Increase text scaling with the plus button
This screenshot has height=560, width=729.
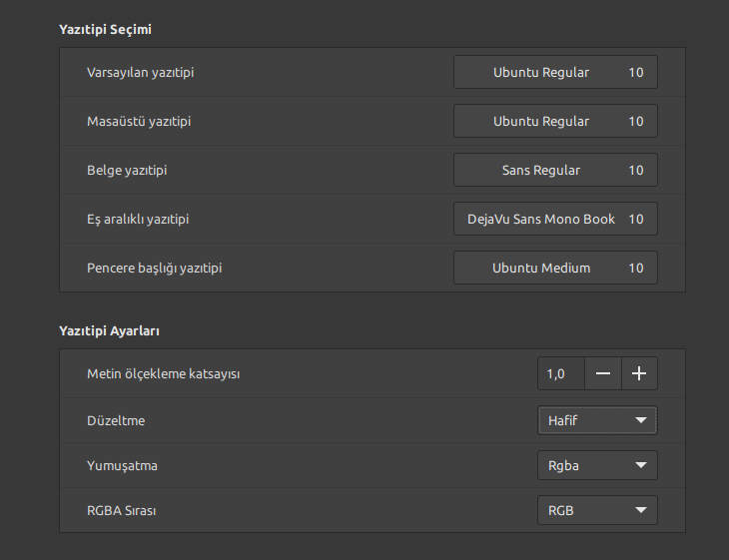pos(639,373)
